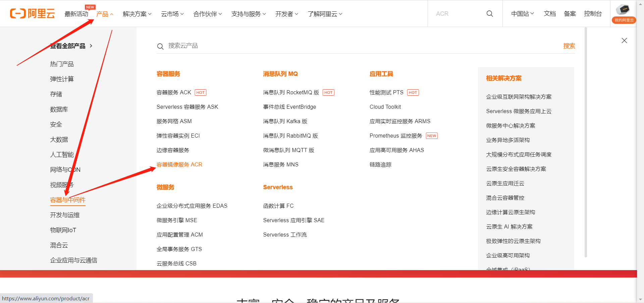The height and width of the screenshot is (303, 644).
Task: Click the arrow next to 查看全部产品
Action: coord(91,46)
